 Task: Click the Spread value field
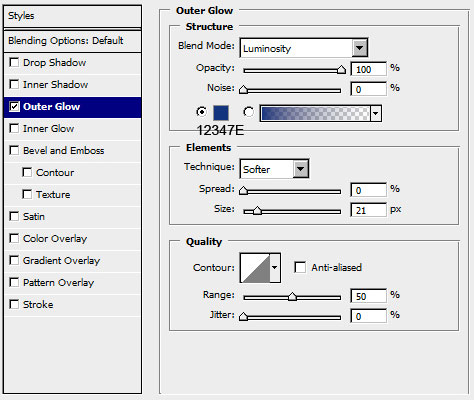point(368,190)
